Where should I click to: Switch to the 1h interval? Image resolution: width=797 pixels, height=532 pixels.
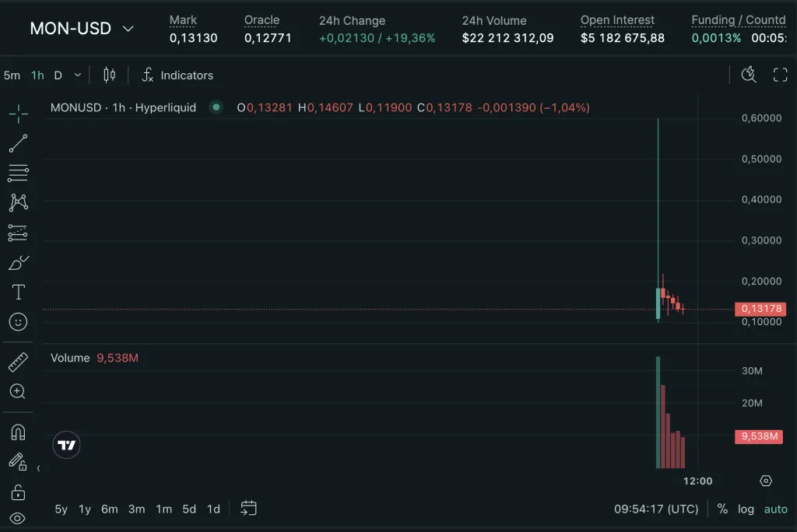click(x=37, y=75)
